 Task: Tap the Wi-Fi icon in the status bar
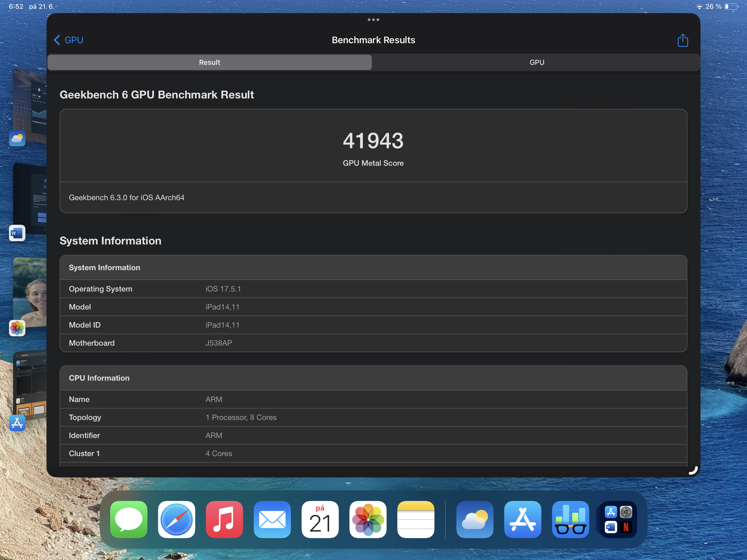[x=699, y=6]
